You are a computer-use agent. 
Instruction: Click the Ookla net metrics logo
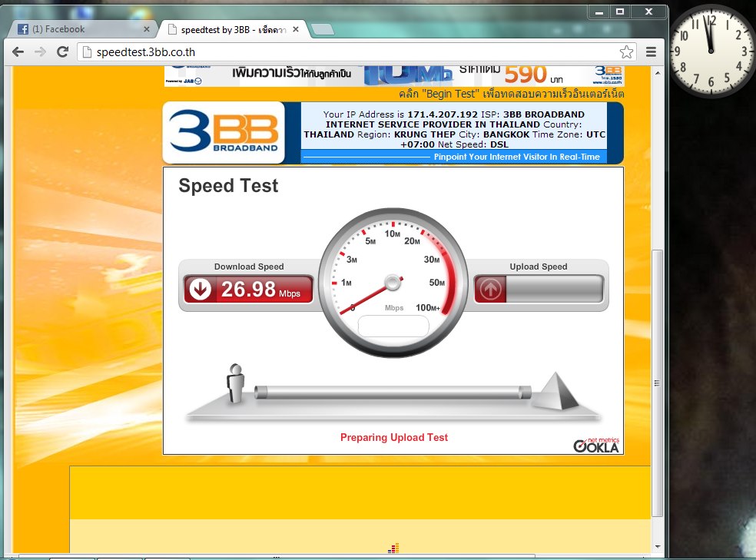click(x=596, y=445)
